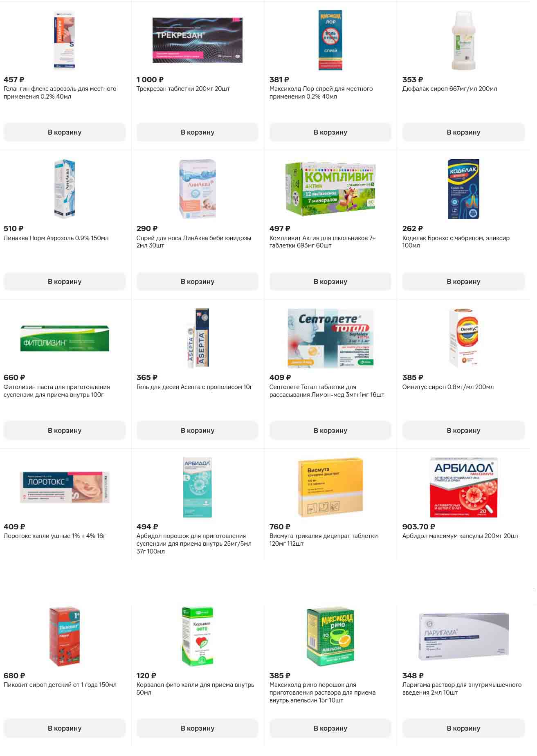Open the Лоротокс ear drops image
The width and height of the screenshot is (537, 756).
click(65, 487)
